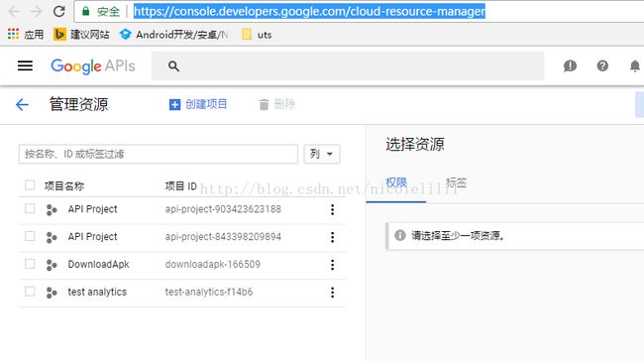Screen dimensions: 644x361
Task: Click project icon for api-project-843398209894
Action: coord(52,237)
